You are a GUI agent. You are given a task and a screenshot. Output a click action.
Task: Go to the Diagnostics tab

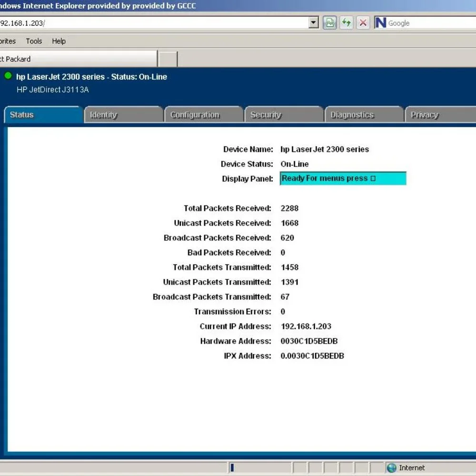point(364,115)
